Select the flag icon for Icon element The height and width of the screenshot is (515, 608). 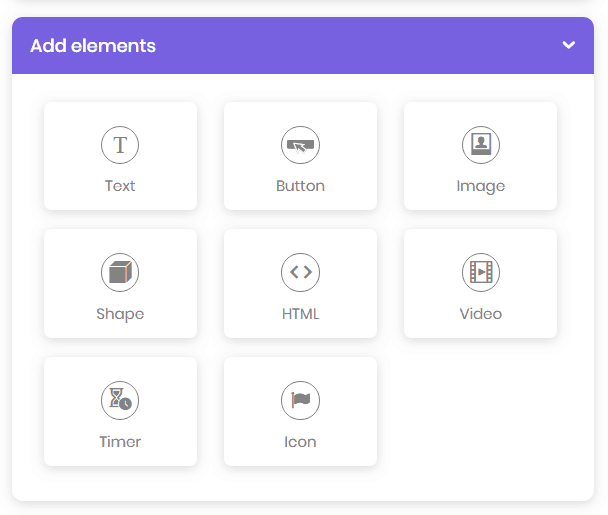(x=300, y=400)
